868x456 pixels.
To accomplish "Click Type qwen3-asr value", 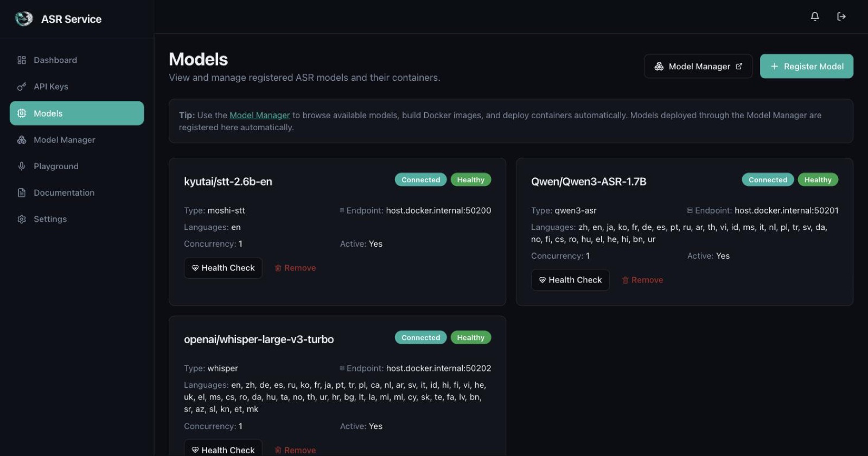I will pyautogui.click(x=576, y=210).
